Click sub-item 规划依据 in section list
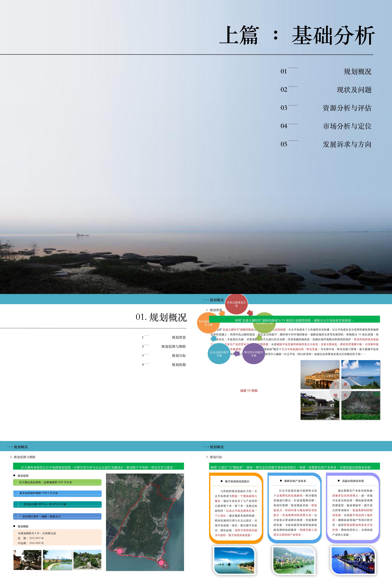Screen dimensions: 392x588 click(x=179, y=364)
